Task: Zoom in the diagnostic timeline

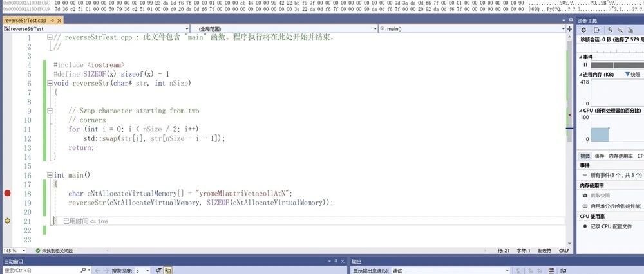Action: tap(610, 30)
